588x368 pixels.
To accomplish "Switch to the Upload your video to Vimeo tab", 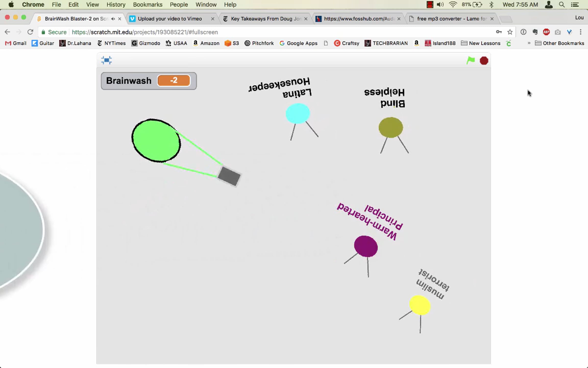I will 170,19.
